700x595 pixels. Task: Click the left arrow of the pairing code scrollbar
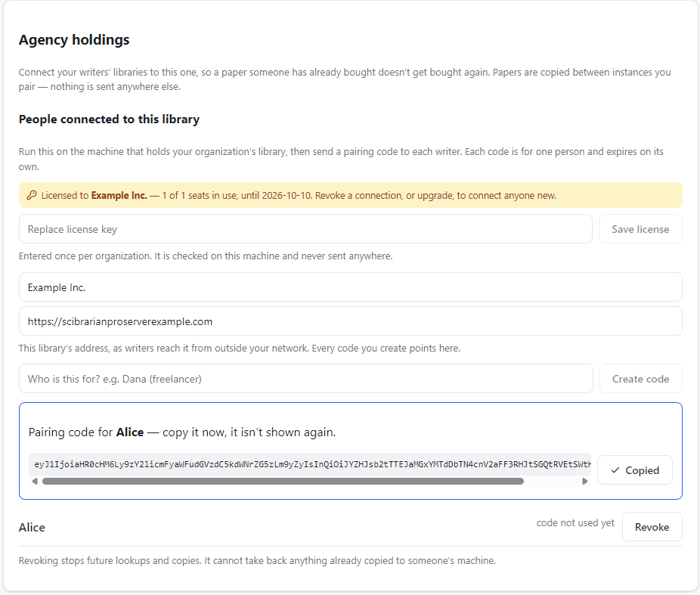click(x=35, y=481)
